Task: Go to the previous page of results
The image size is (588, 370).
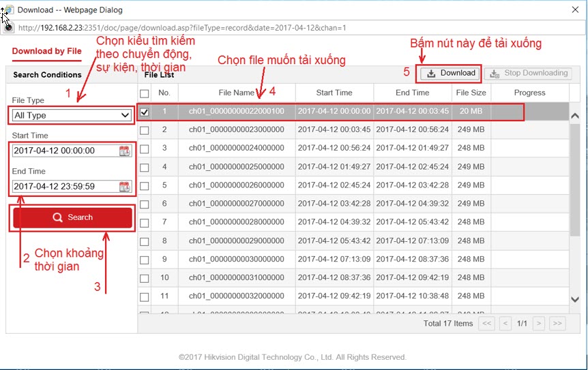Action: pos(505,323)
